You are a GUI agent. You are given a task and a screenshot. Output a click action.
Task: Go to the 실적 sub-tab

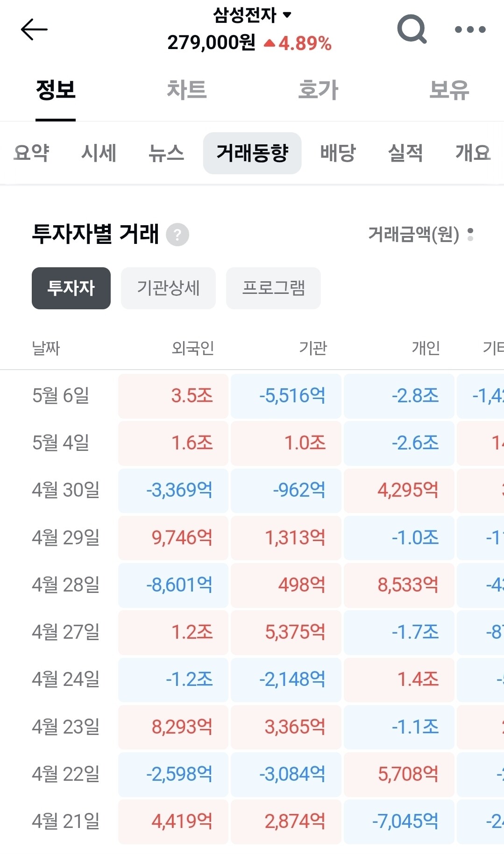pos(405,153)
